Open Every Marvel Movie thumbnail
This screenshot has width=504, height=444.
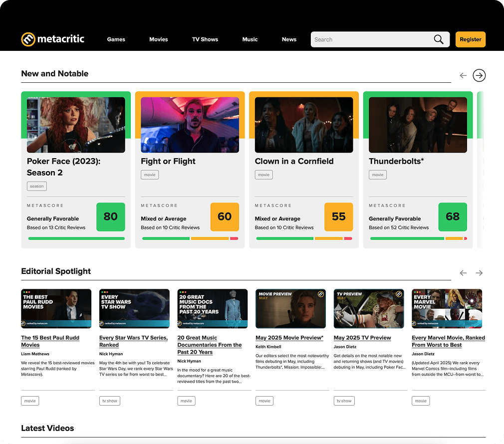[x=447, y=308]
